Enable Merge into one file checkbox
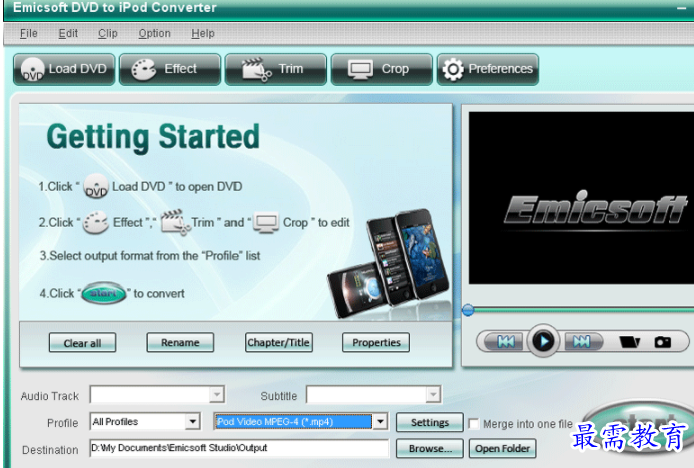This screenshot has width=694, height=468. [x=474, y=424]
